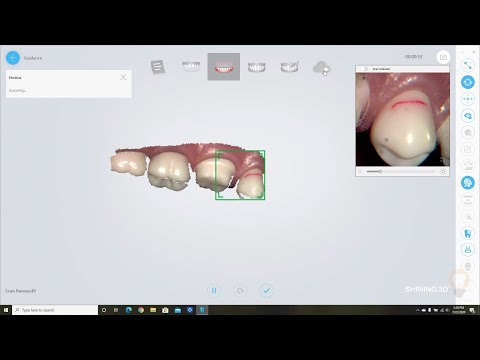The width and height of the screenshot is (480, 360).
Task: Click the green scan frame on the model
Action: coord(240,175)
